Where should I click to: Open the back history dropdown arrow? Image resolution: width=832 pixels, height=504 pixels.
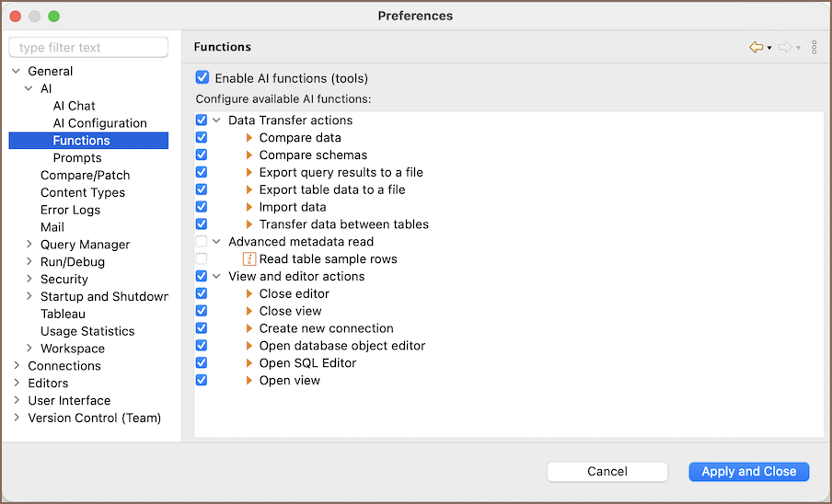pyautogui.click(x=769, y=48)
